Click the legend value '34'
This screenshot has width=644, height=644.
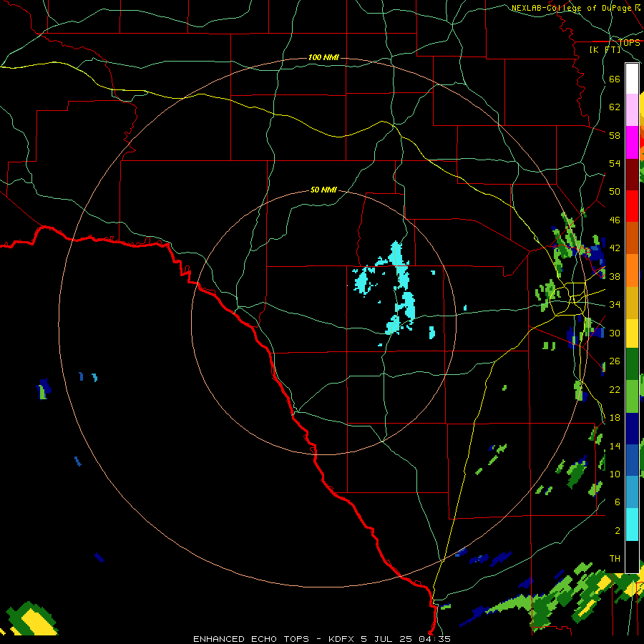point(615,304)
